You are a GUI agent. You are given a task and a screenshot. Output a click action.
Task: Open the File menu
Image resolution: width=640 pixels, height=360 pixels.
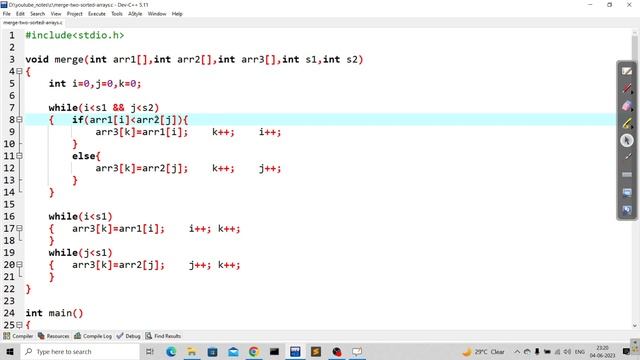coord(7,14)
